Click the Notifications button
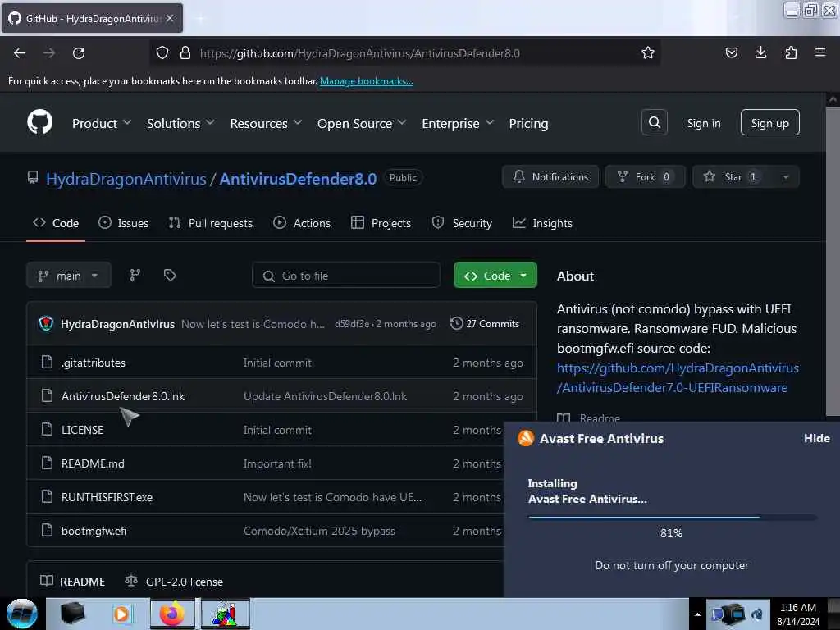The width and height of the screenshot is (840, 630). click(550, 177)
